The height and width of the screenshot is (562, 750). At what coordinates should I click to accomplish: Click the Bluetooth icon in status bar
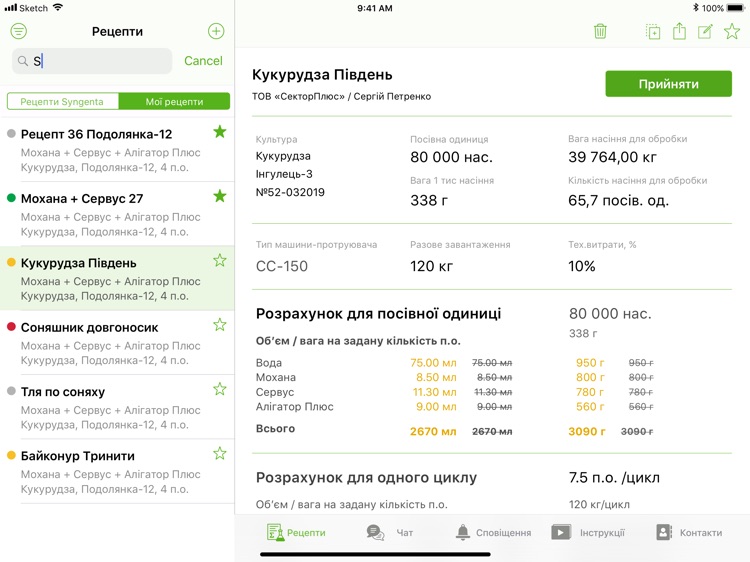(696, 8)
